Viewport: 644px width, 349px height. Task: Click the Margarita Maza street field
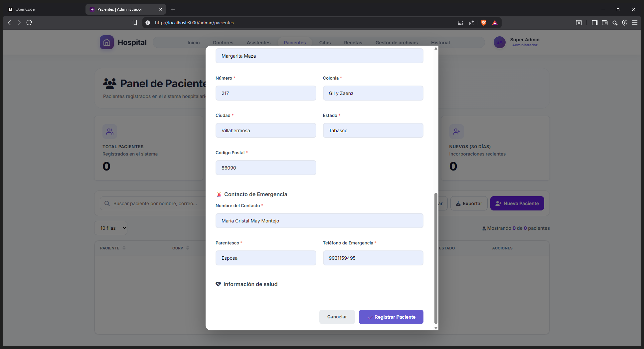(x=319, y=56)
